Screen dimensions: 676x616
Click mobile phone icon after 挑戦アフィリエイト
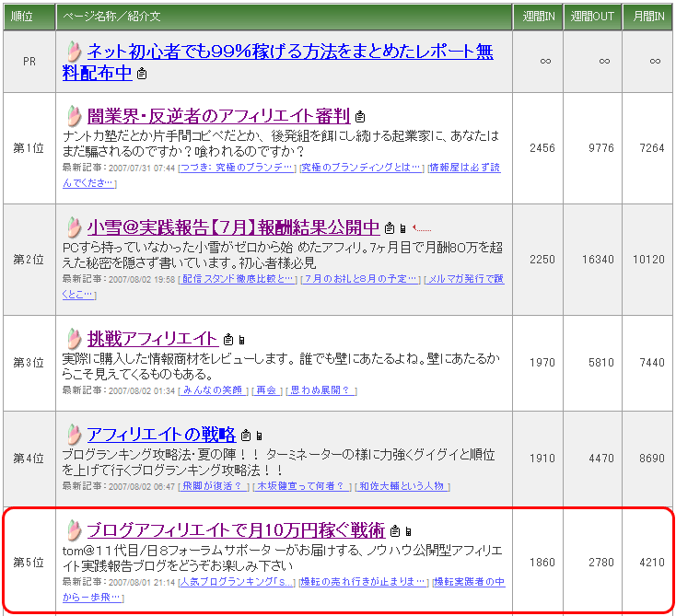pos(242,341)
